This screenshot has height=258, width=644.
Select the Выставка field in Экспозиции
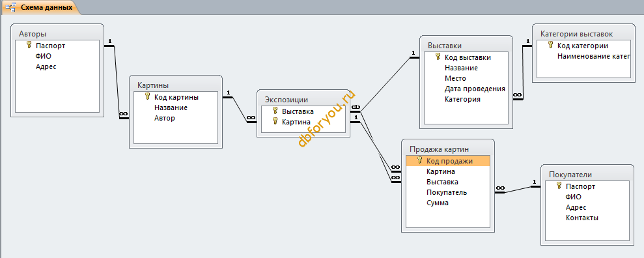click(303, 111)
